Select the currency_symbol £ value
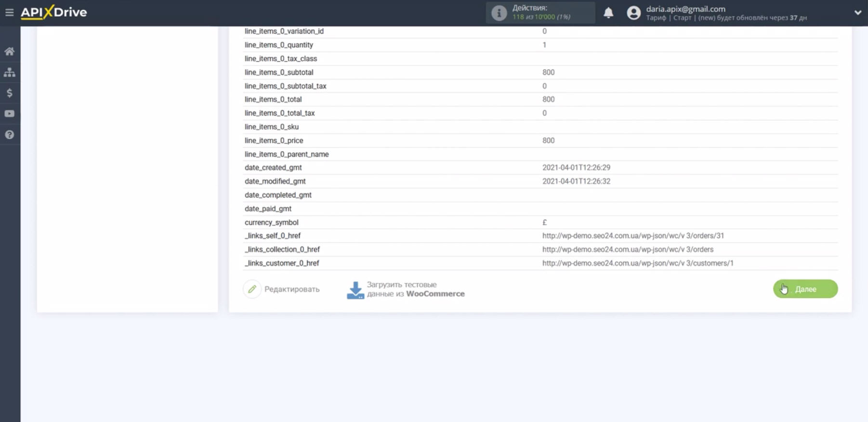 pos(544,223)
